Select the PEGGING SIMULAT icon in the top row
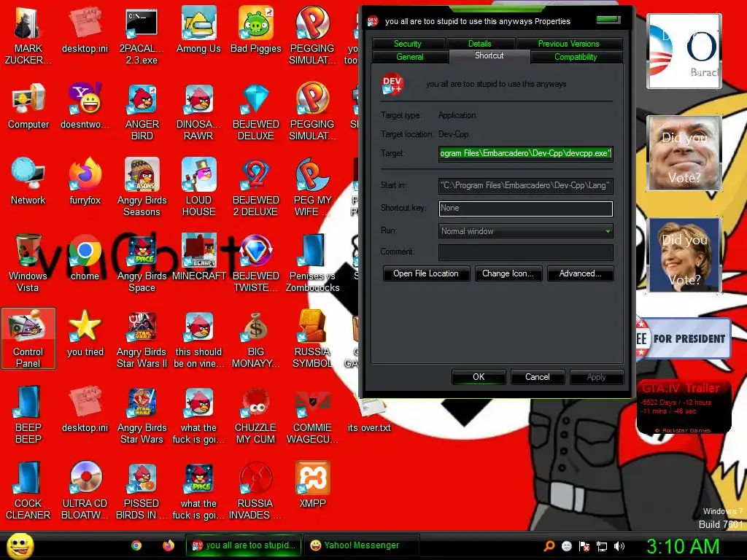This screenshot has height=560, width=747. coord(312,36)
